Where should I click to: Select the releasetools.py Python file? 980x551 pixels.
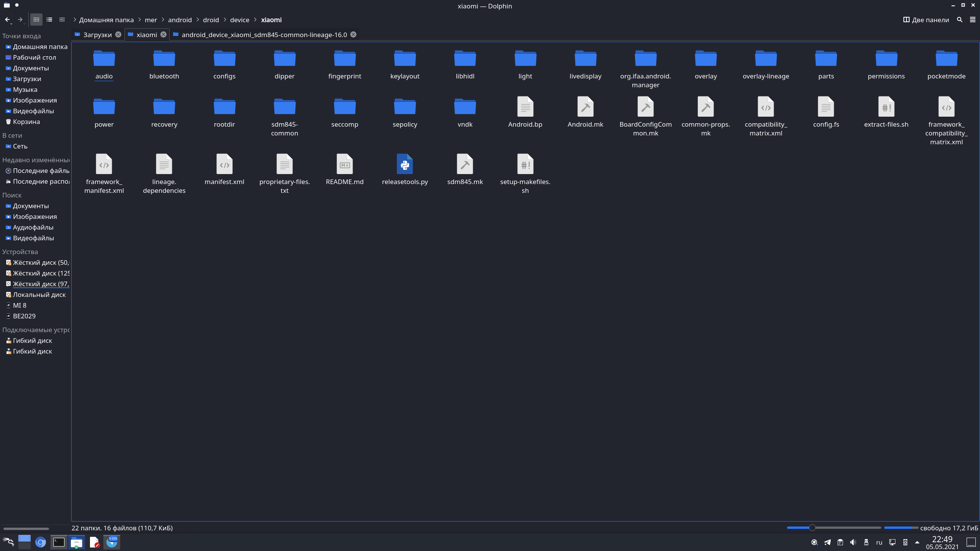pyautogui.click(x=405, y=170)
